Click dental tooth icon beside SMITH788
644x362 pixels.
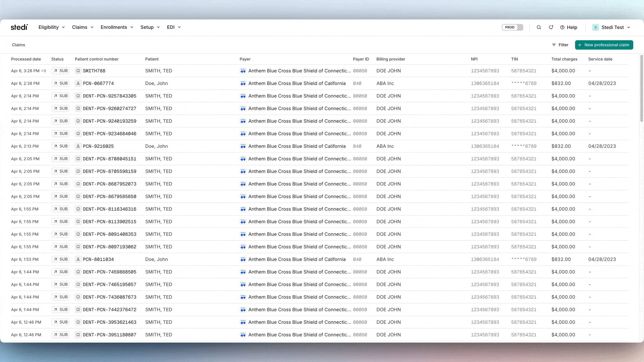[78, 71]
